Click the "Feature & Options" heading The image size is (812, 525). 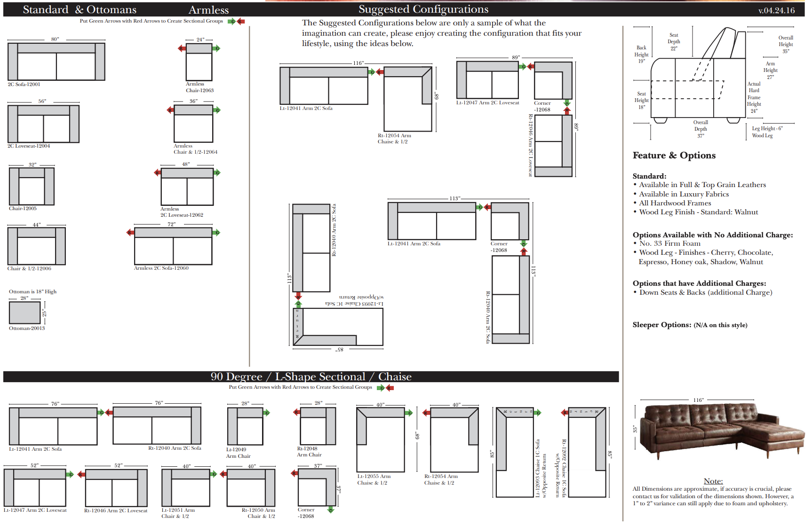(674, 156)
